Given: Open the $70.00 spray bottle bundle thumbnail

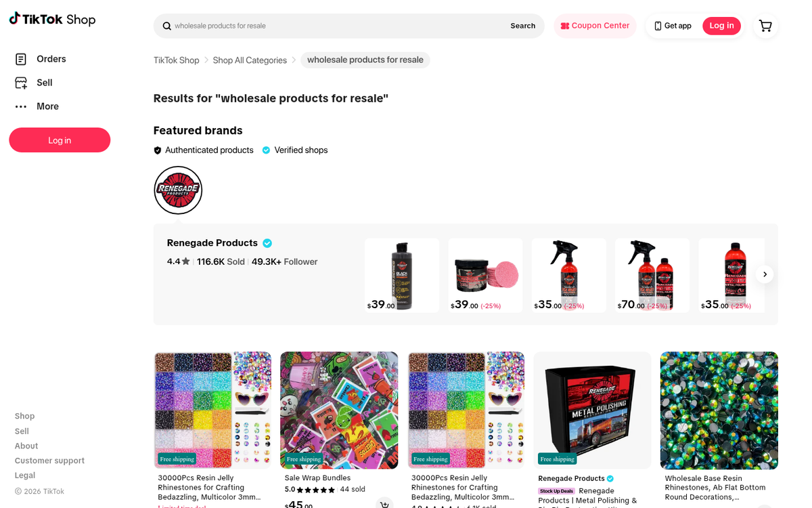Looking at the screenshot, I should pos(652,275).
